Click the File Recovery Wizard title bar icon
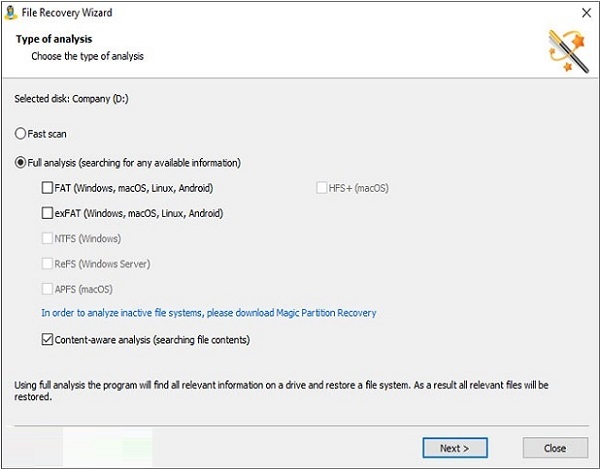600x469 pixels. pos(11,14)
